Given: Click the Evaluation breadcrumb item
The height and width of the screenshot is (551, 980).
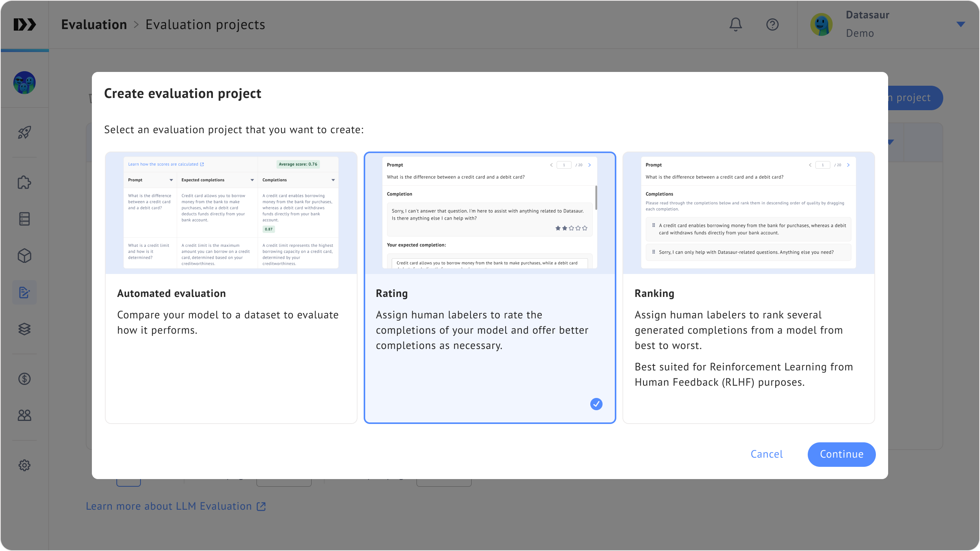Looking at the screenshot, I should (x=94, y=24).
